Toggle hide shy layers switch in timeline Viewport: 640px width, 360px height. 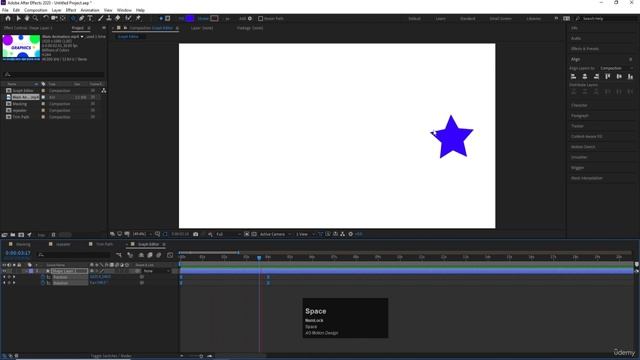(x=141, y=255)
